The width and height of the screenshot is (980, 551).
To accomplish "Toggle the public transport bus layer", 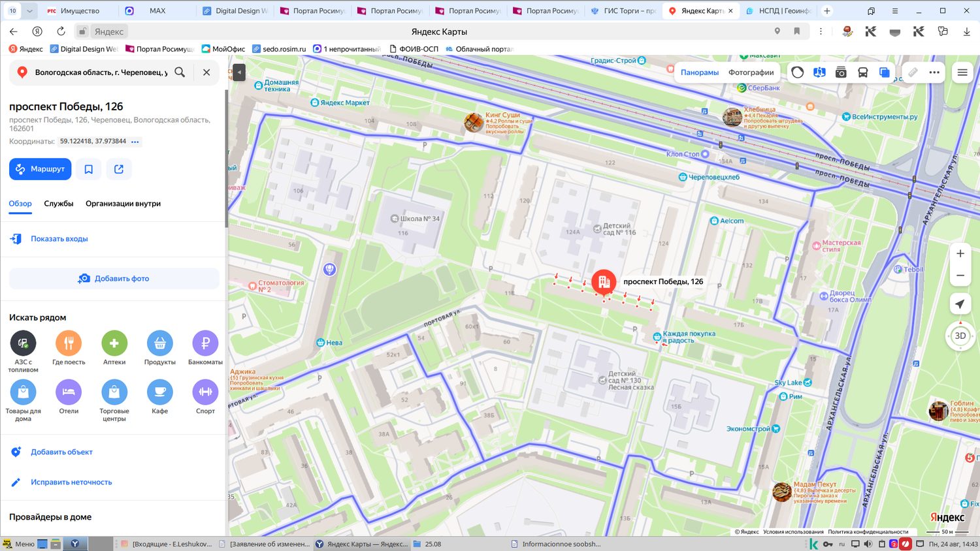I will click(x=863, y=72).
